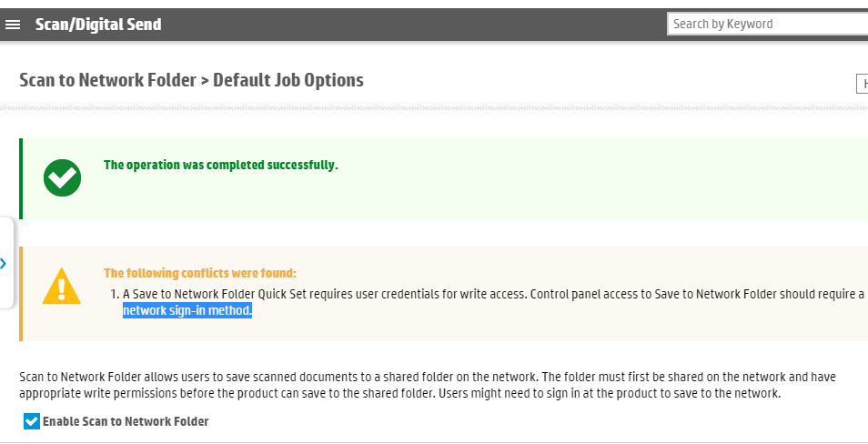Click the operation completed successfully message
The height and width of the screenshot is (444, 868).
[220, 165]
